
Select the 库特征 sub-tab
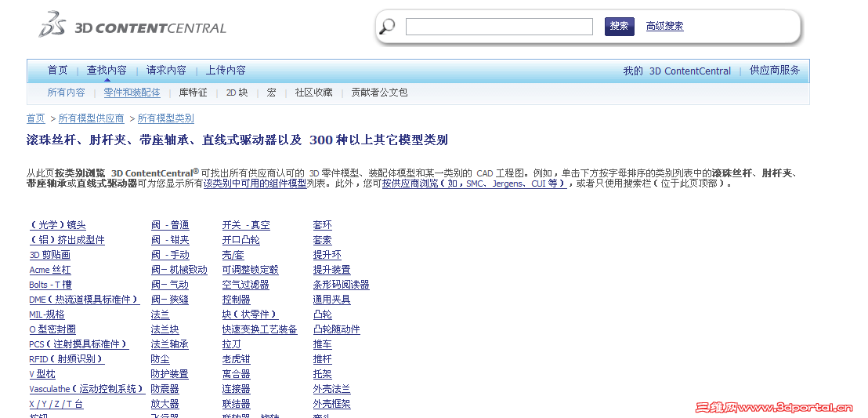point(193,93)
